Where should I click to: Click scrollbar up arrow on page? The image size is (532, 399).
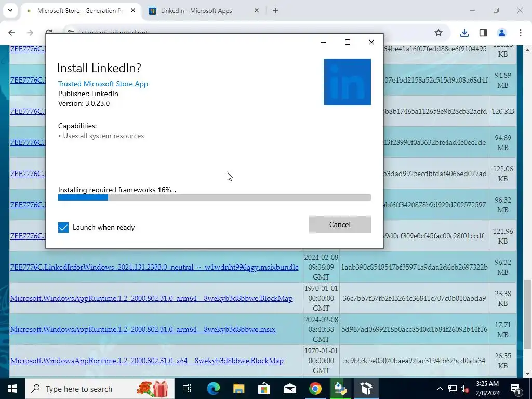coord(528,50)
